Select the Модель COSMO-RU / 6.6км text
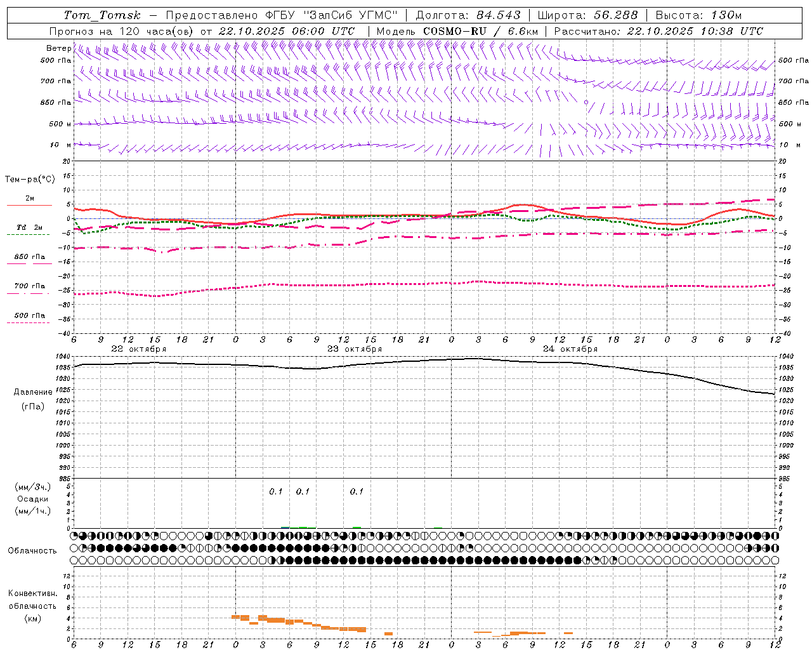Image resolution: width=812 pixels, height=650 pixels. click(x=457, y=31)
